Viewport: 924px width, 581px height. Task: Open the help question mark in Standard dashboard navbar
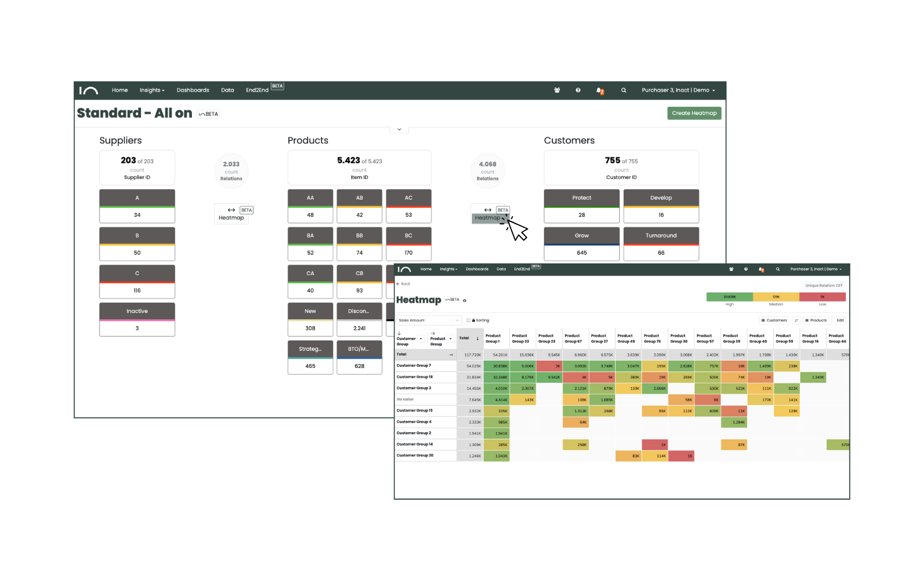(x=578, y=90)
